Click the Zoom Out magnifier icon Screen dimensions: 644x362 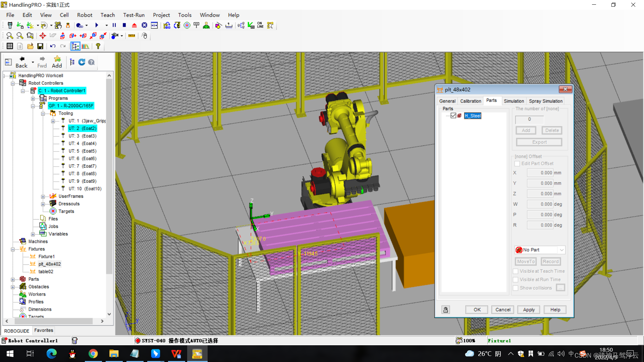coord(20,36)
